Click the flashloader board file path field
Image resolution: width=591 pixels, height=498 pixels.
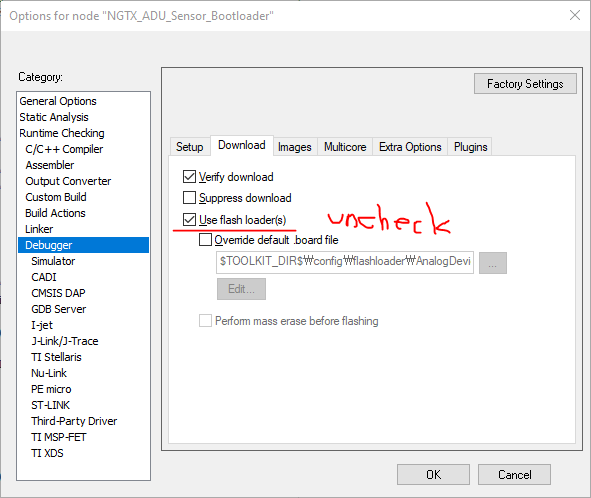(345, 263)
